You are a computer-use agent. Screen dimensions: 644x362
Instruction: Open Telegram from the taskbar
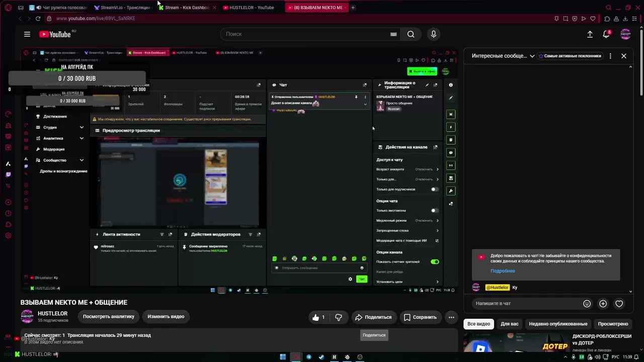(309, 357)
